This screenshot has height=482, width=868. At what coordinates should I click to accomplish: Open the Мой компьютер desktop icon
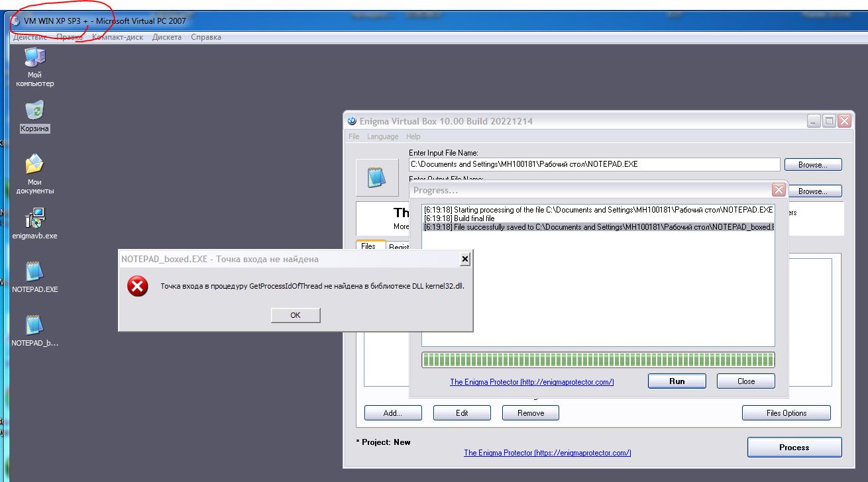34,67
